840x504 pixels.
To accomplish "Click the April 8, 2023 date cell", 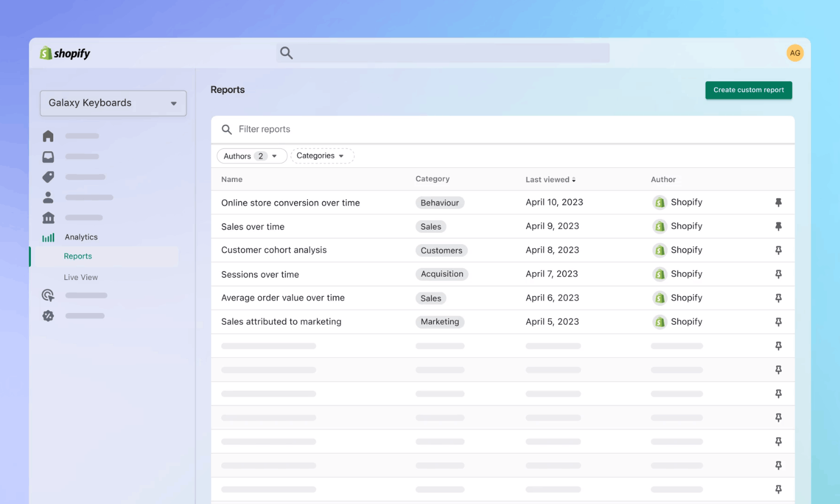I will coord(552,250).
